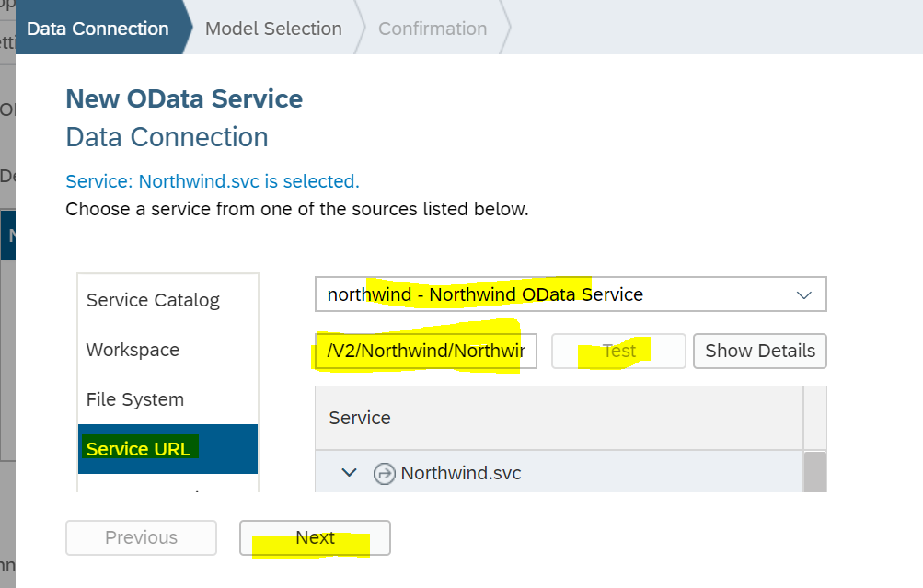Screen dimensions: 923x588
Task: Select Service URL source
Action: [x=167, y=449]
